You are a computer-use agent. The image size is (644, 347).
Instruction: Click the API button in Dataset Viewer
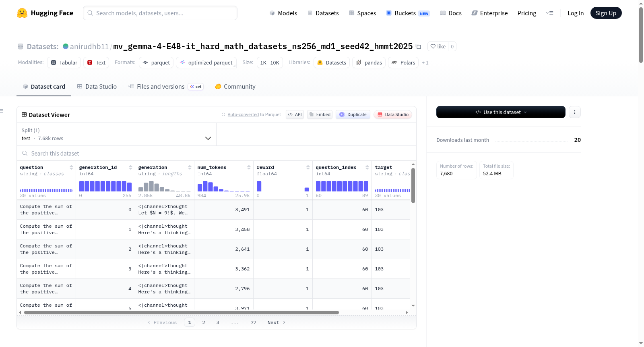click(x=295, y=114)
